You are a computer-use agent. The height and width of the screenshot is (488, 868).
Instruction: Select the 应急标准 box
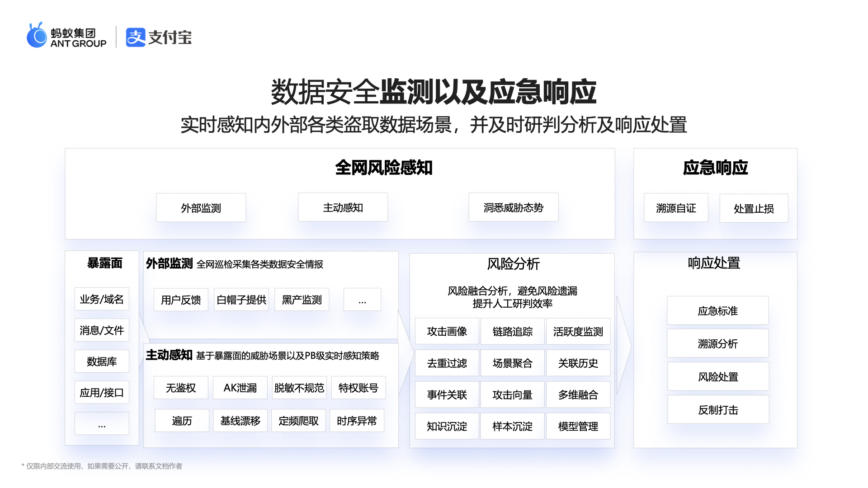point(718,310)
